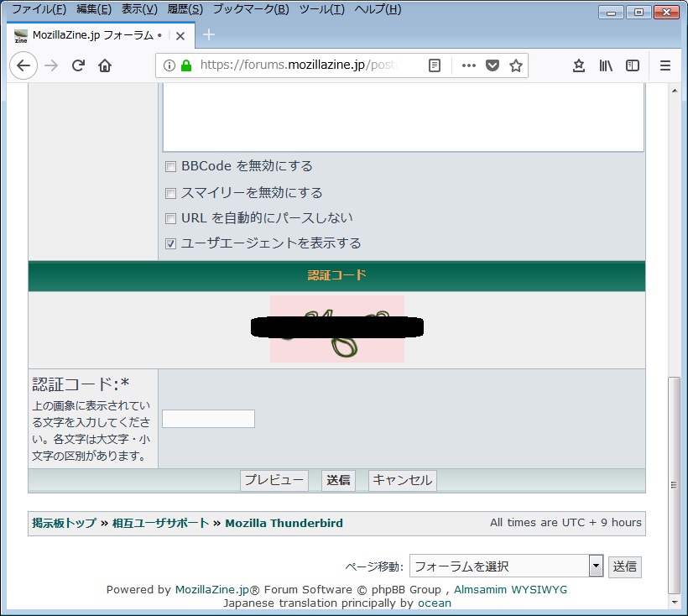
Task: Open the ブックマーク(B) menu
Action: pos(250,9)
